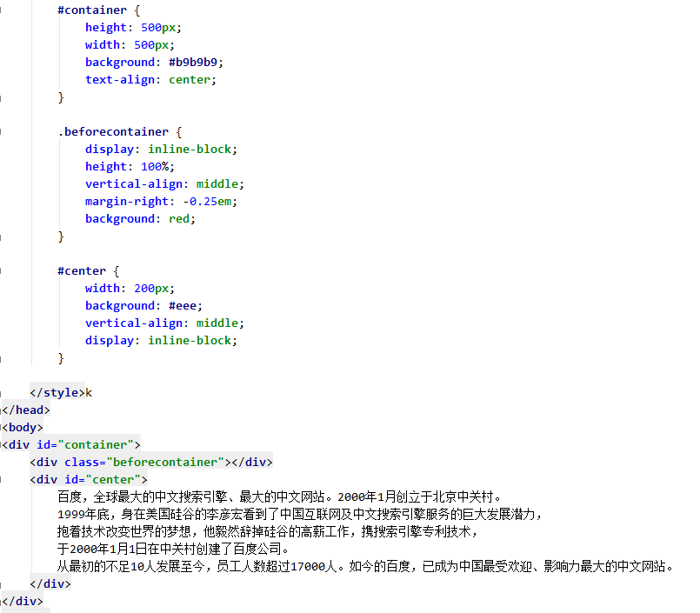Click 'vertical-align: middle;' under .beforecontainer
Screen dimensions: 700x613
[x=164, y=184]
